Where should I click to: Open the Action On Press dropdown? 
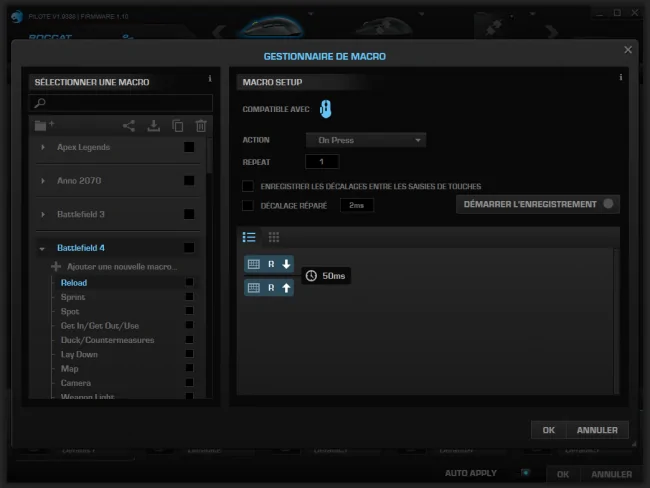coord(366,140)
